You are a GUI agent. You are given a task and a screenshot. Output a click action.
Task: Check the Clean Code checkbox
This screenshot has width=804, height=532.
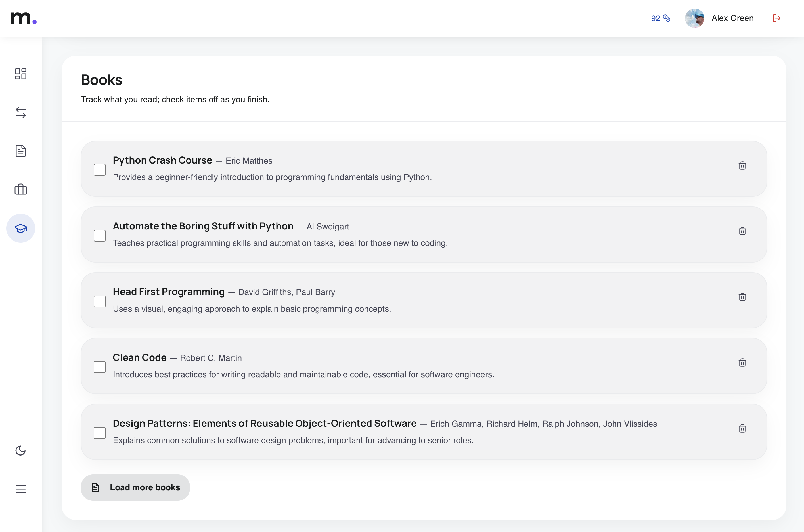click(x=99, y=367)
